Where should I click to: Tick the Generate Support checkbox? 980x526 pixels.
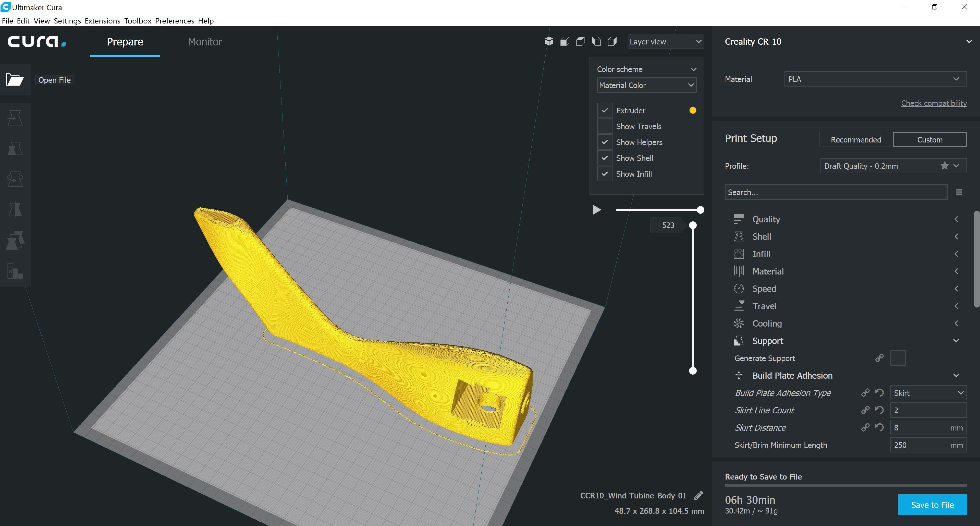tap(898, 358)
